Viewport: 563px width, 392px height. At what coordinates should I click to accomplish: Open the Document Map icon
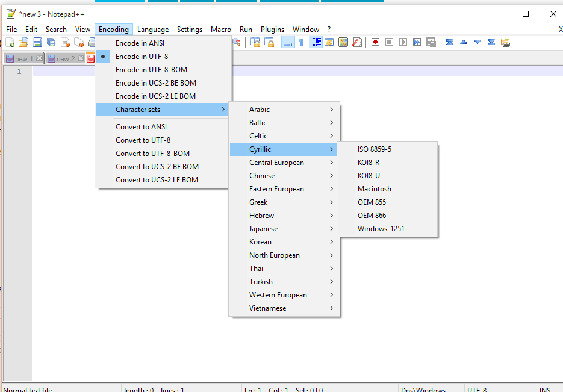(x=343, y=42)
